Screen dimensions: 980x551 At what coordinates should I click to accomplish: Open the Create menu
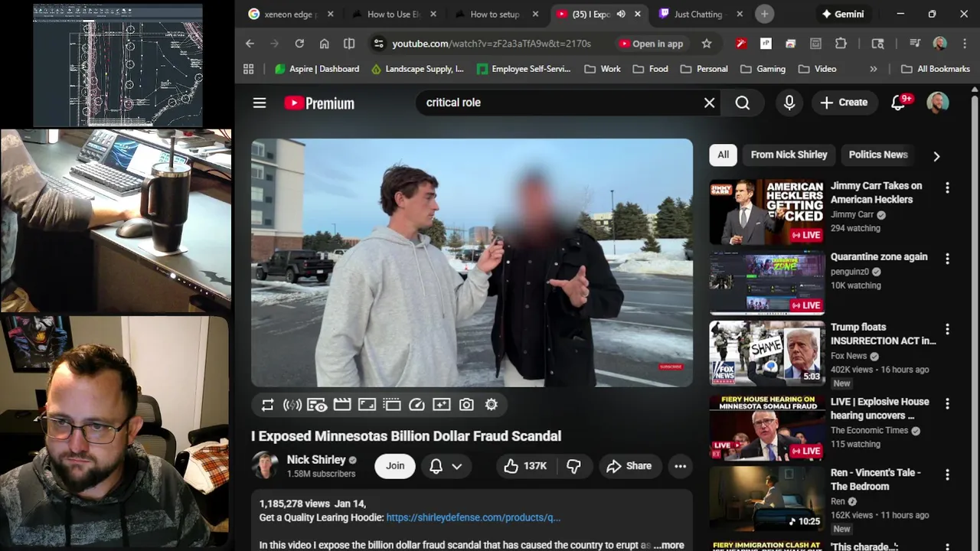tap(844, 103)
